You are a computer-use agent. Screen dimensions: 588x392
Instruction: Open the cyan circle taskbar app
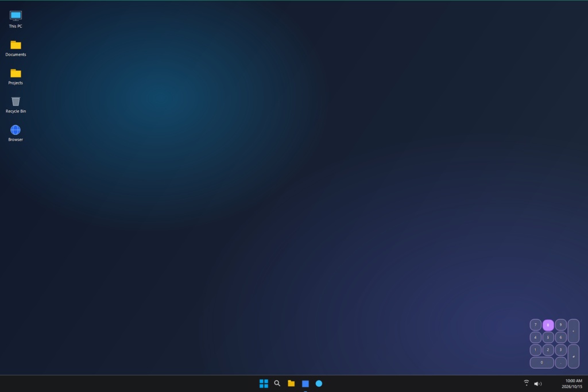319,383
